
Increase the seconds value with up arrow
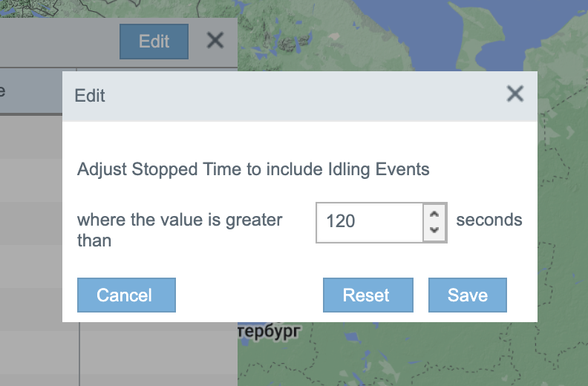435,214
